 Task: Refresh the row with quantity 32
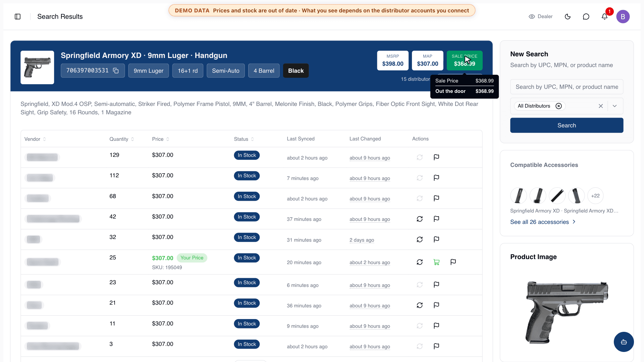(420, 239)
